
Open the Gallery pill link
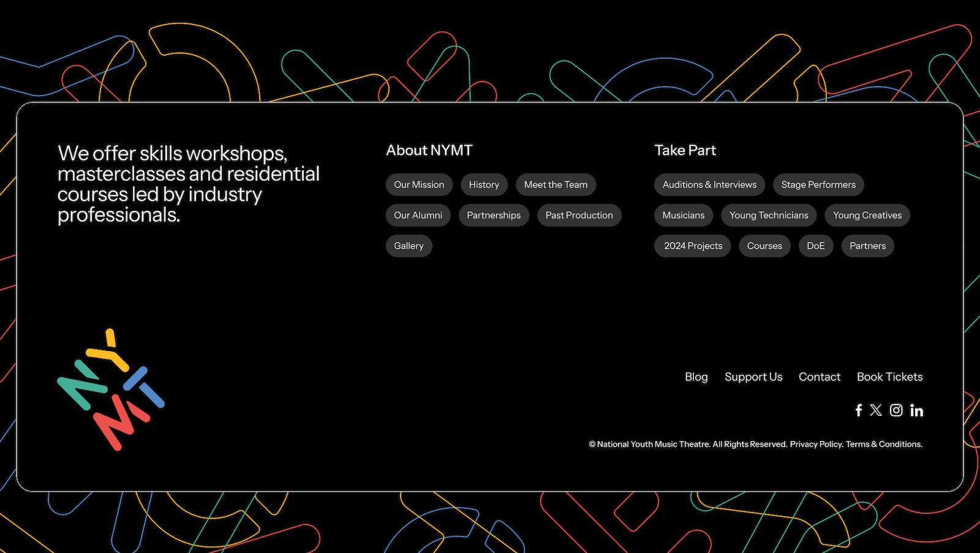pyautogui.click(x=409, y=246)
